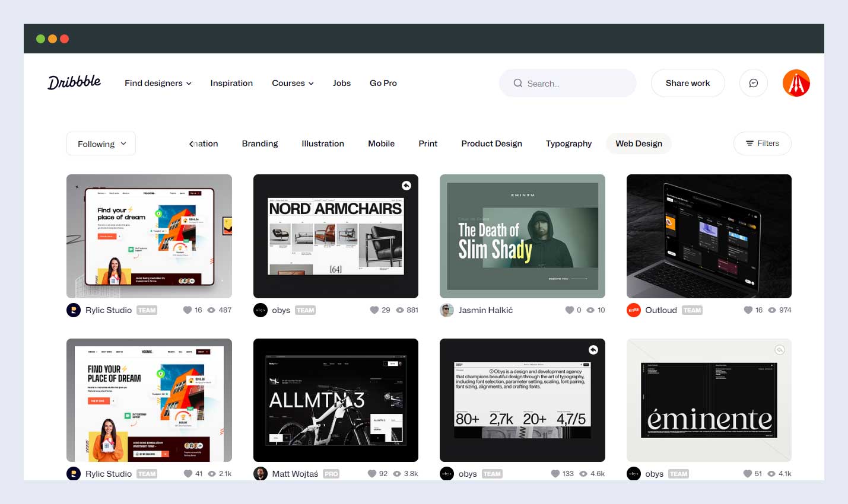Open the obys 80+ 2,7k stats thumbnail
848x504 pixels.
(x=522, y=400)
